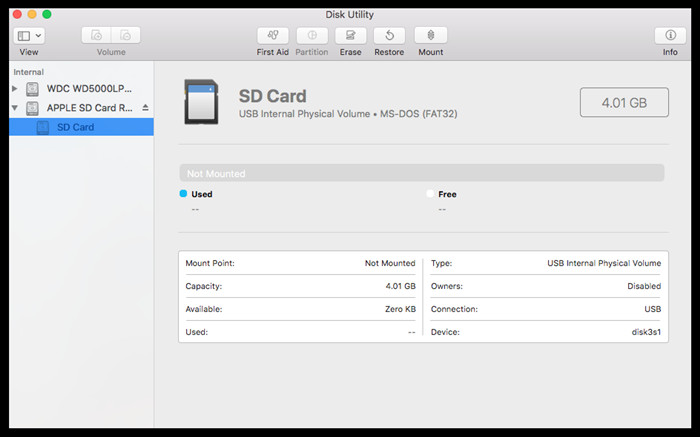This screenshot has height=437, width=700.
Task: Select SD Card volume in sidebar
Action: click(81, 127)
